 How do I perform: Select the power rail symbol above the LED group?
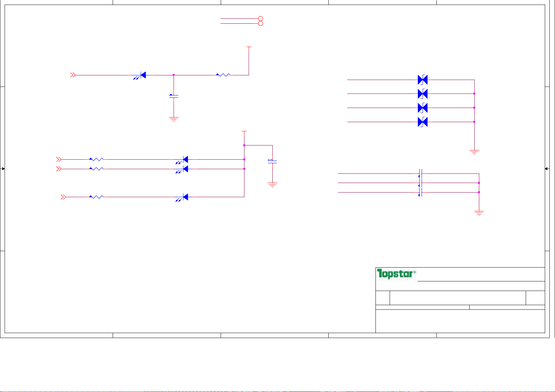pos(244,132)
